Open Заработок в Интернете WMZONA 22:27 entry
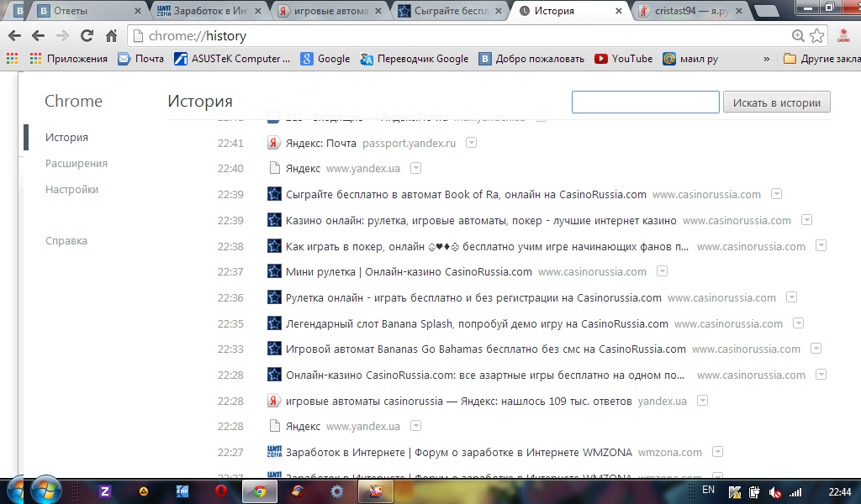 458,453
